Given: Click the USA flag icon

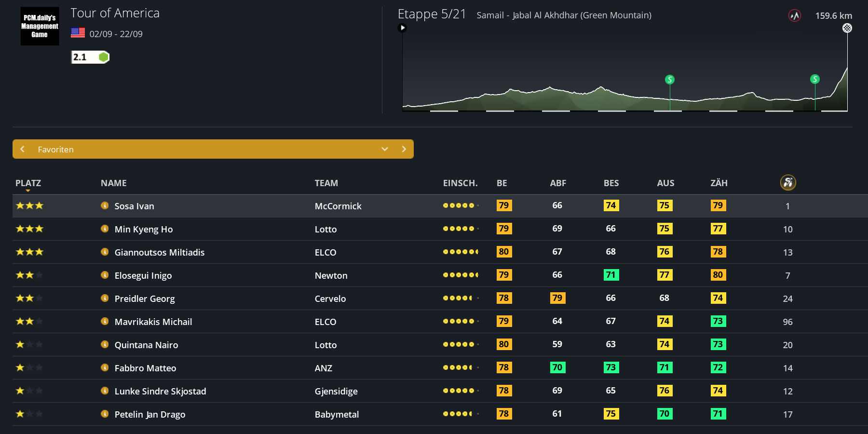Looking at the screenshot, I should 78,33.
